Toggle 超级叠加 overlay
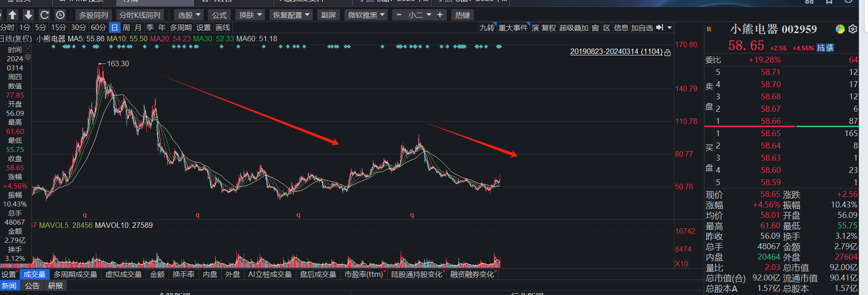Viewport: 868px width, 295px height. pos(574,28)
